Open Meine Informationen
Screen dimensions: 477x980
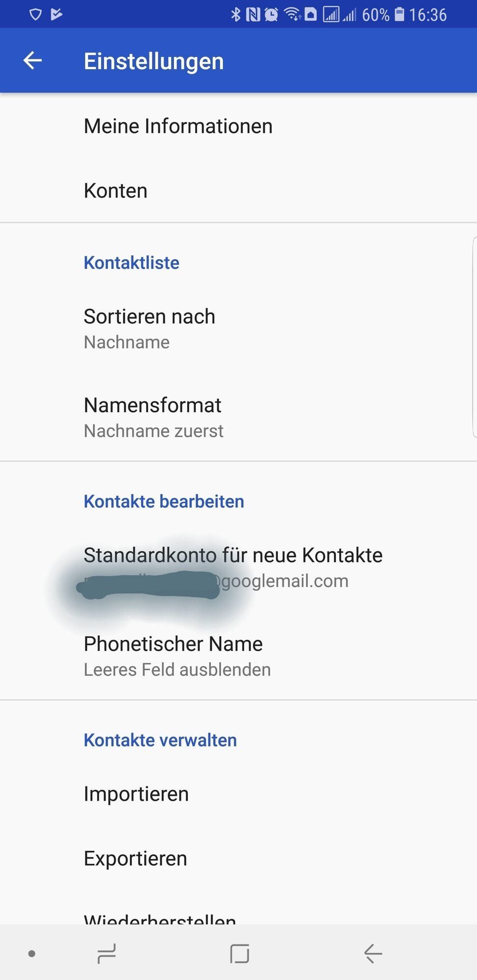pyautogui.click(x=178, y=126)
